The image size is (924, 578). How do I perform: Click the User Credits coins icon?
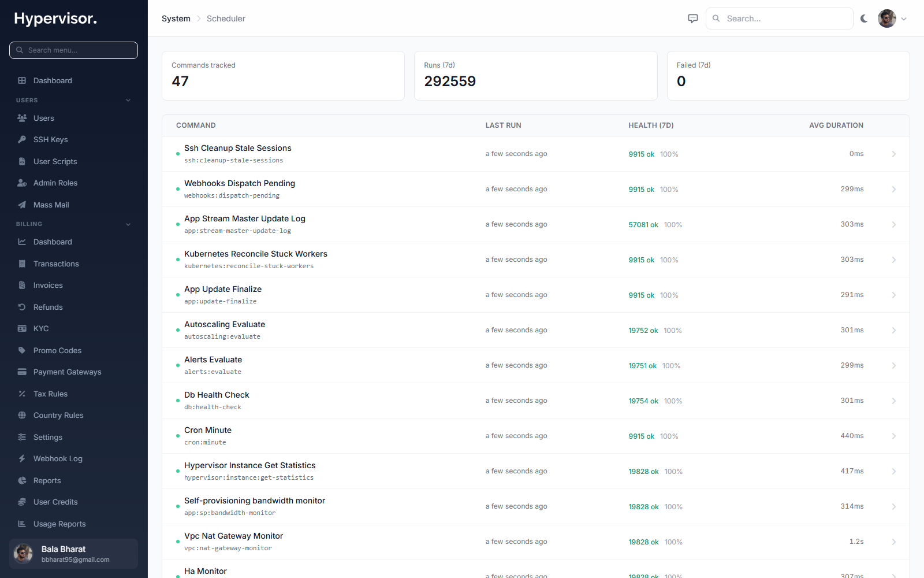(22, 502)
